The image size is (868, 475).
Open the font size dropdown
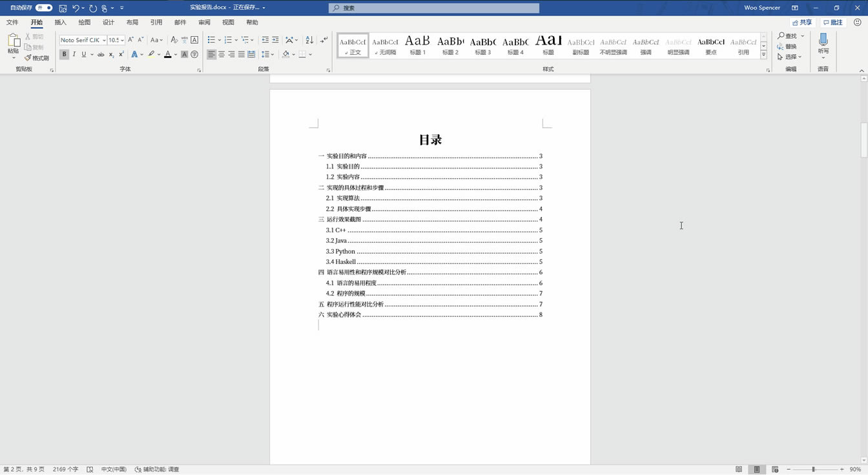point(122,40)
